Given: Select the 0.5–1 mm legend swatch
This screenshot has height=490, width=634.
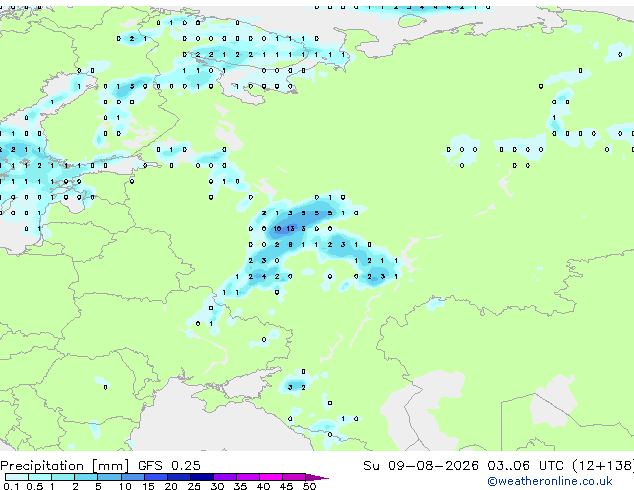Looking at the screenshot, I should [x=40, y=477].
